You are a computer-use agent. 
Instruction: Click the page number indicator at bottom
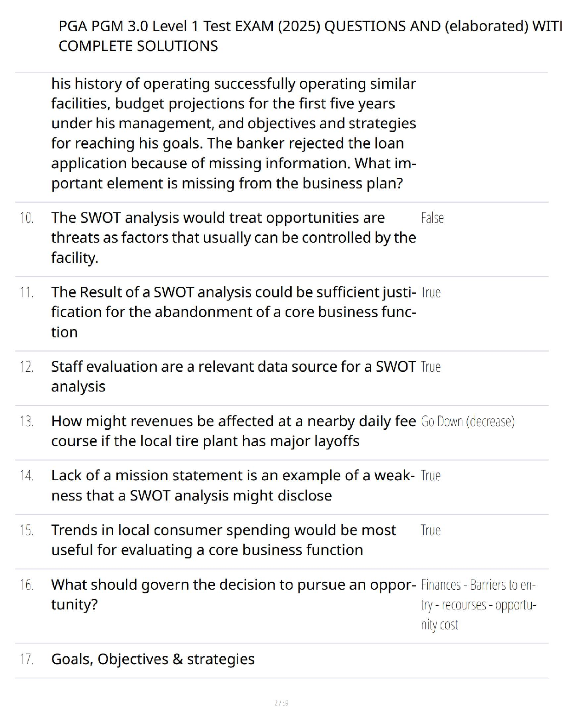pos(281,703)
